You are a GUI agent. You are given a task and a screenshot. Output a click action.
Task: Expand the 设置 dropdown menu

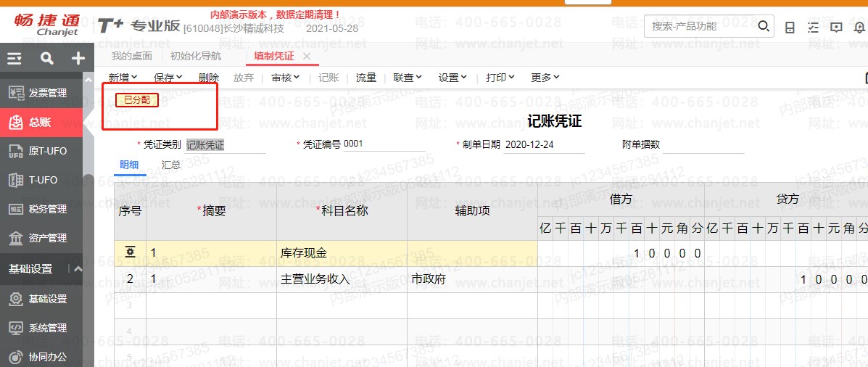[x=452, y=78]
